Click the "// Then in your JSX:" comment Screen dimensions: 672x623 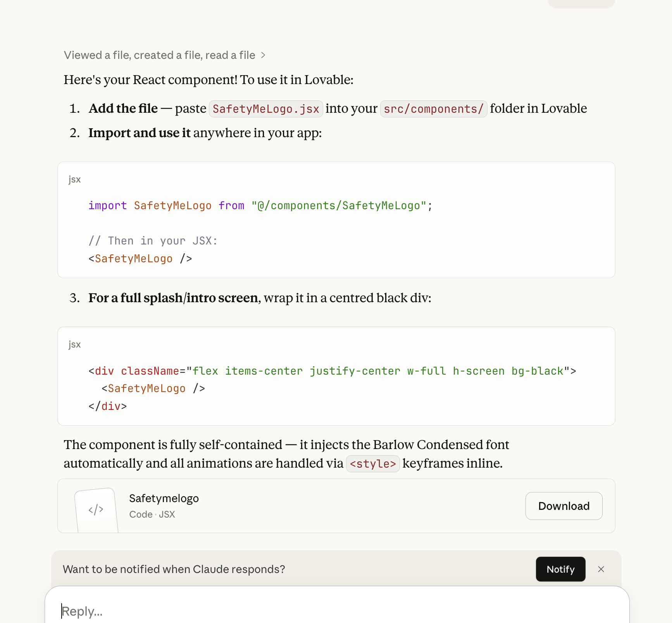153,241
